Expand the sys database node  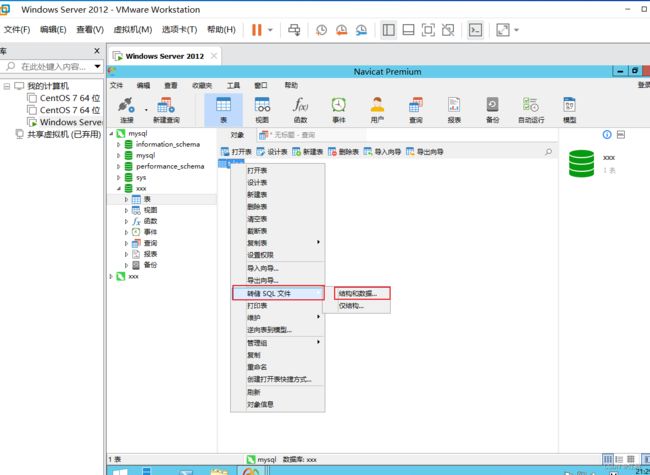[x=119, y=177]
